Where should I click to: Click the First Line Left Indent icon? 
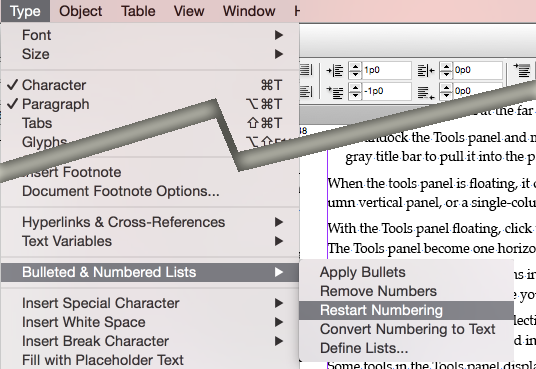(335, 92)
